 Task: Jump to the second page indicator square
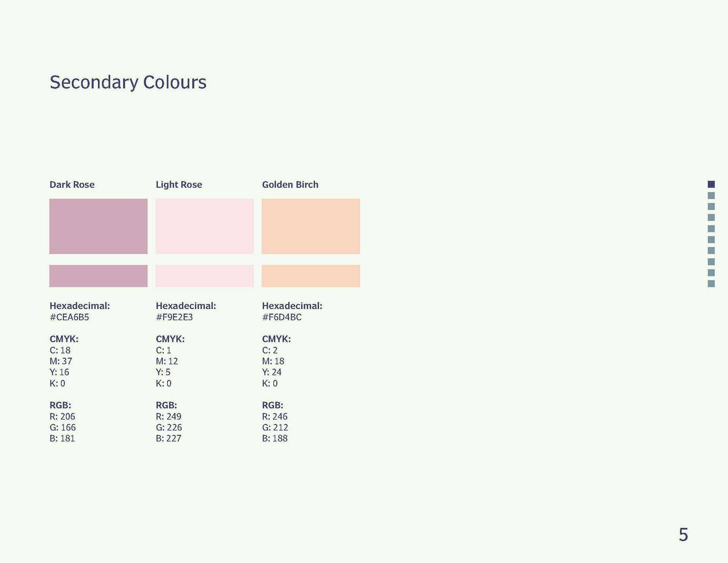coord(711,195)
